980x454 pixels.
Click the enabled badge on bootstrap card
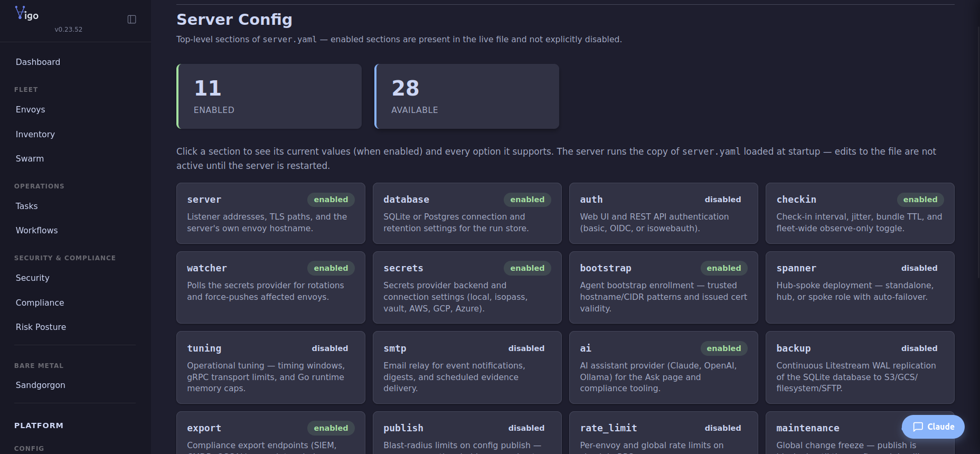[x=724, y=268]
